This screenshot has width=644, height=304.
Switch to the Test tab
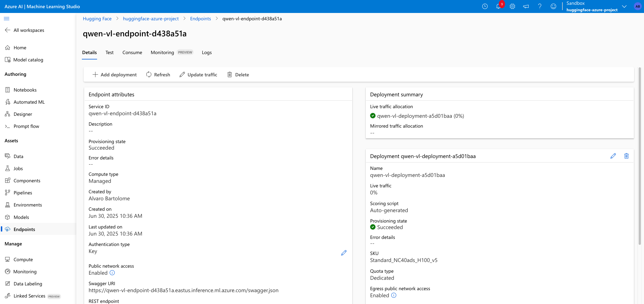point(109,52)
